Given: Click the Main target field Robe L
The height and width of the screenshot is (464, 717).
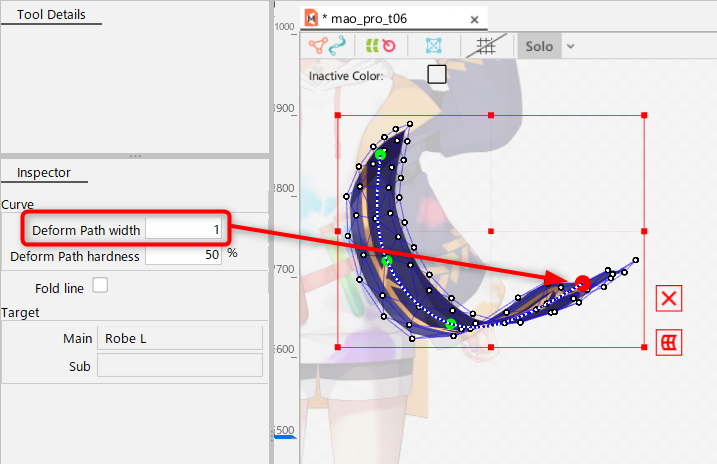Looking at the screenshot, I should pyautogui.click(x=179, y=338).
